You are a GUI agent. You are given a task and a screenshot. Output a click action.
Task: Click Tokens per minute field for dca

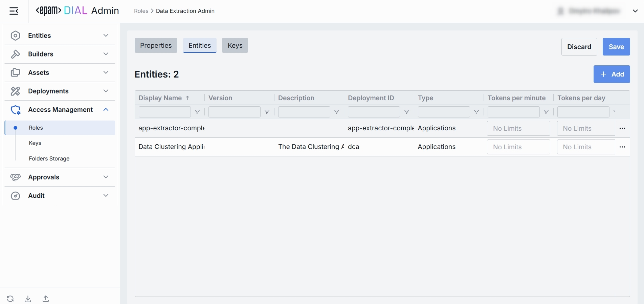(518, 147)
